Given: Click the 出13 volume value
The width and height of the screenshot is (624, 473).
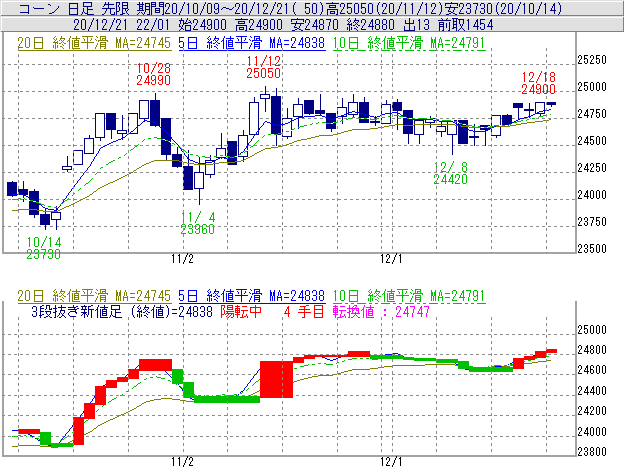Looking at the screenshot, I should coord(416,25).
